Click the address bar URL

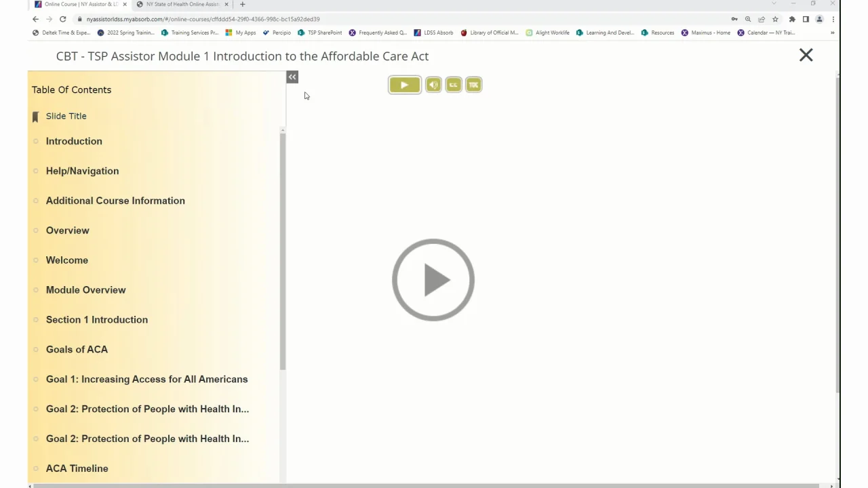point(203,19)
